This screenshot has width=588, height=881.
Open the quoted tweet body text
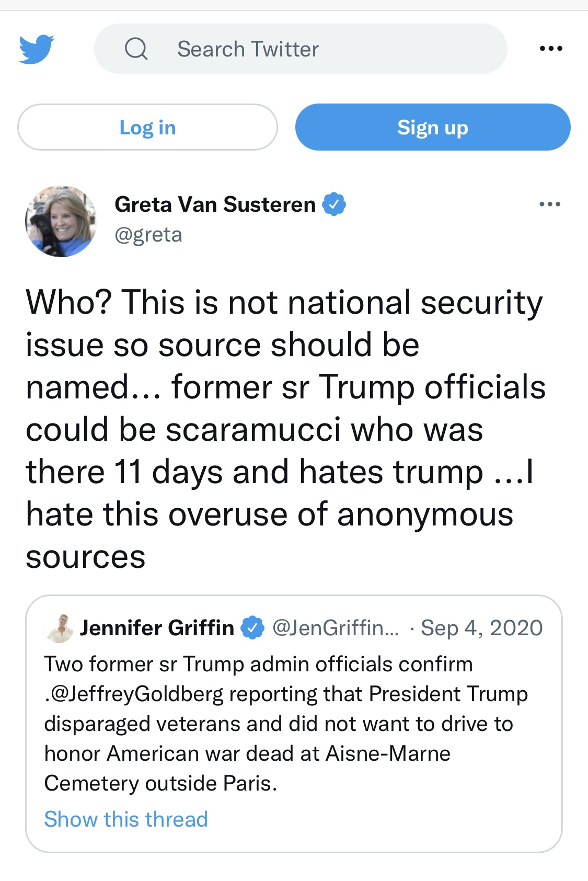pos(286,724)
